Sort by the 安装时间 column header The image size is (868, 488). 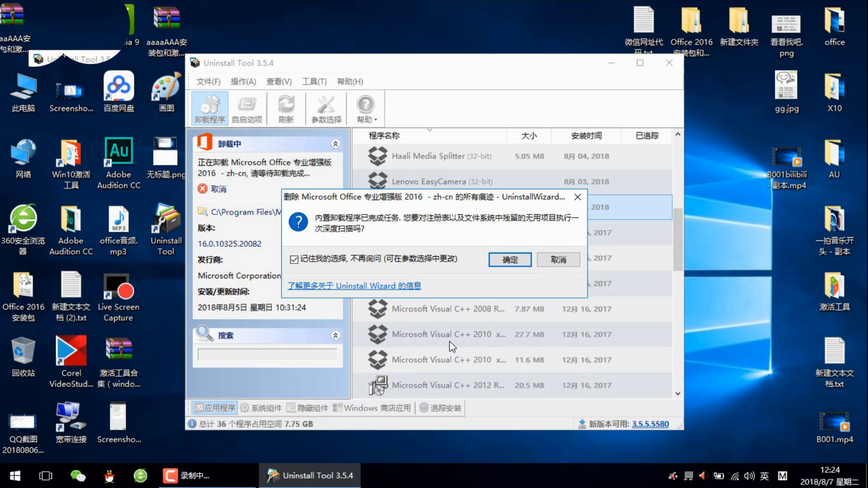coord(587,136)
